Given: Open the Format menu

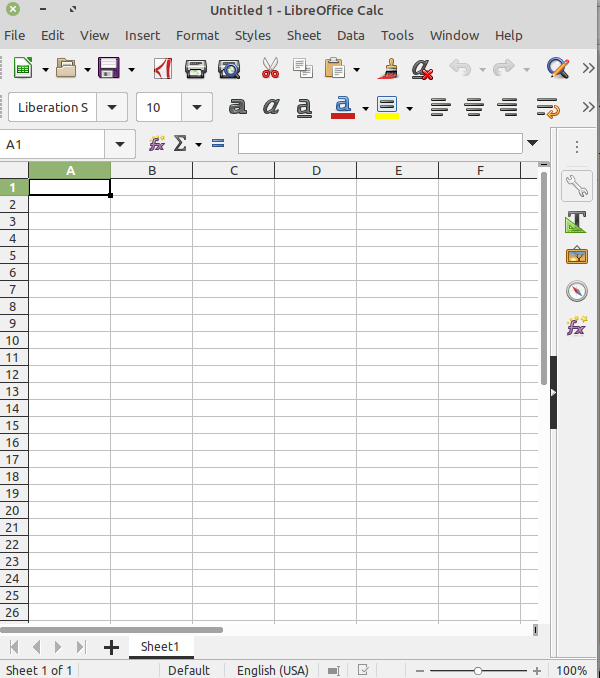Looking at the screenshot, I should 197,35.
